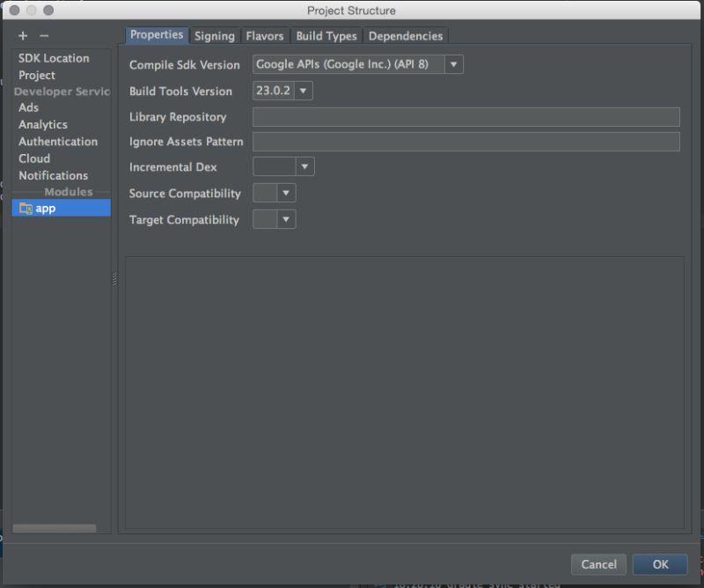Open the Build Tools Version dropdown
Viewport: 704px width, 588px height.
(x=304, y=90)
